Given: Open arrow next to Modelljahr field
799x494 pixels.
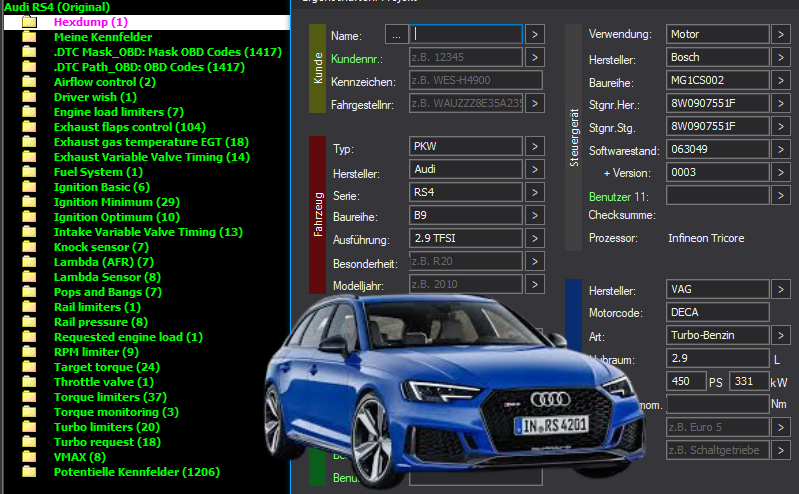Looking at the screenshot, I should [x=535, y=284].
